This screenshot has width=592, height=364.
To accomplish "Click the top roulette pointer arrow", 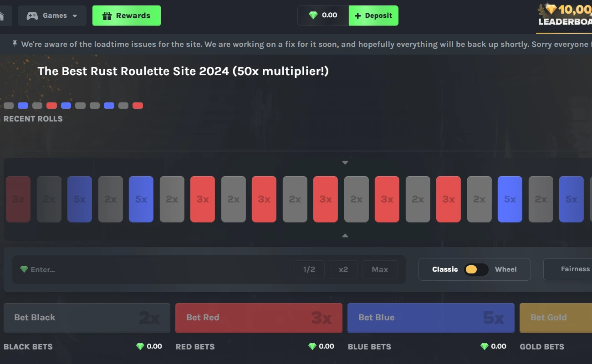I will 345,162.
